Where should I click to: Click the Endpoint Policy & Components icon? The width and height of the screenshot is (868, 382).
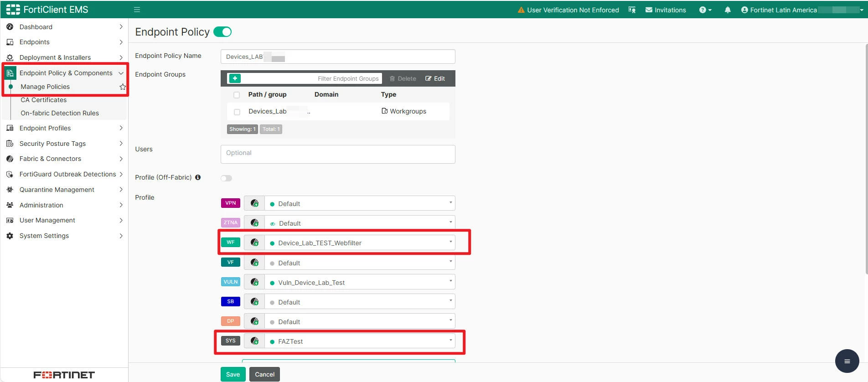click(10, 73)
